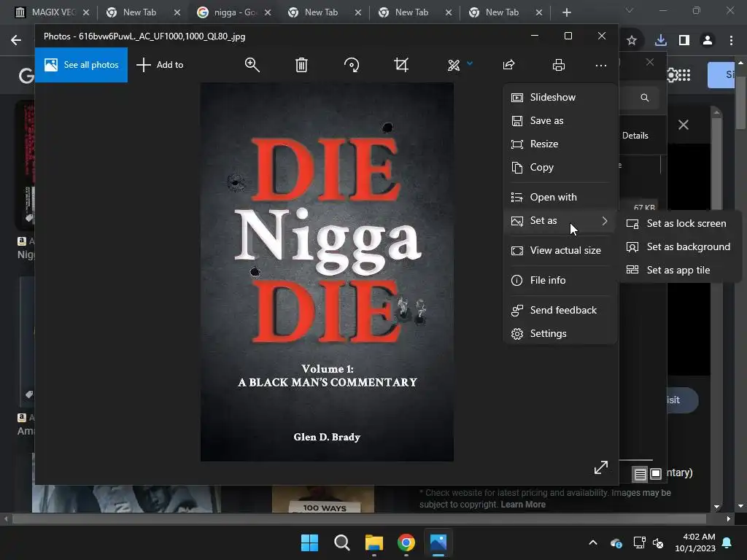Choose Open with menu entry
This screenshot has height=560, width=747.
click(x=560, y=197)
